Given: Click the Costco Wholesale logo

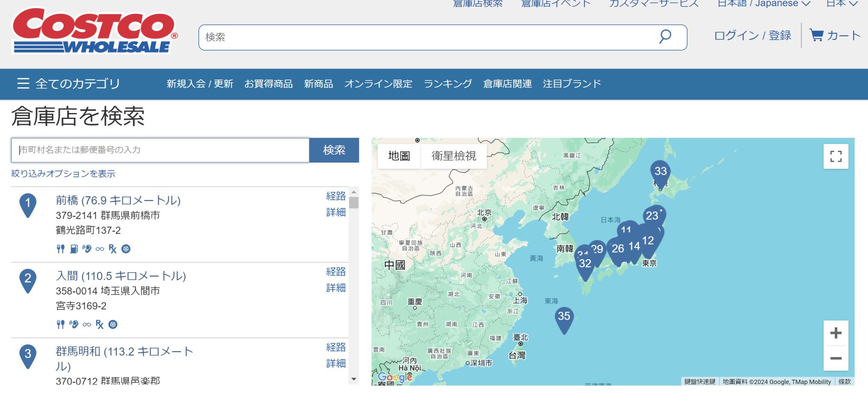Looking at the screenshot, I should tap(95, 31).
